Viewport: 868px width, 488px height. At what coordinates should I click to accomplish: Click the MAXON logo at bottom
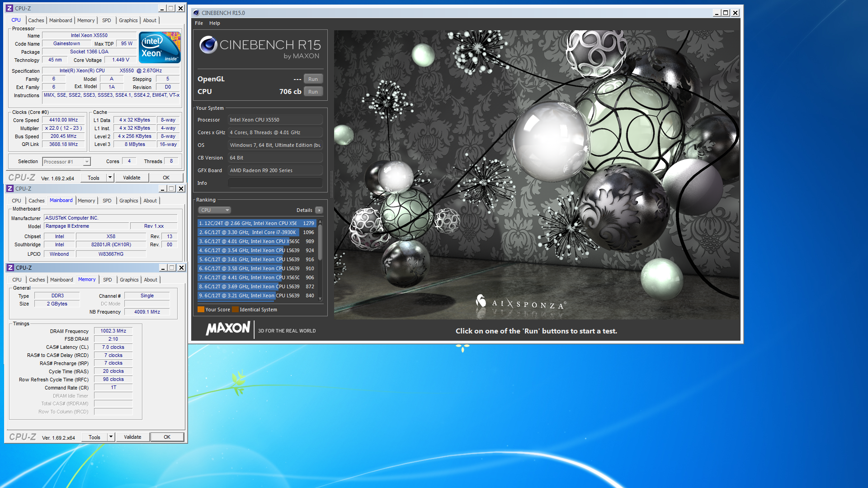click(x=228, y=328)
